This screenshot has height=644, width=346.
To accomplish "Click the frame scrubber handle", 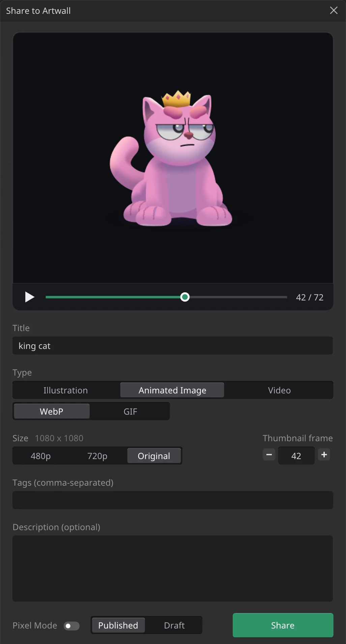I will pos(185,297).
